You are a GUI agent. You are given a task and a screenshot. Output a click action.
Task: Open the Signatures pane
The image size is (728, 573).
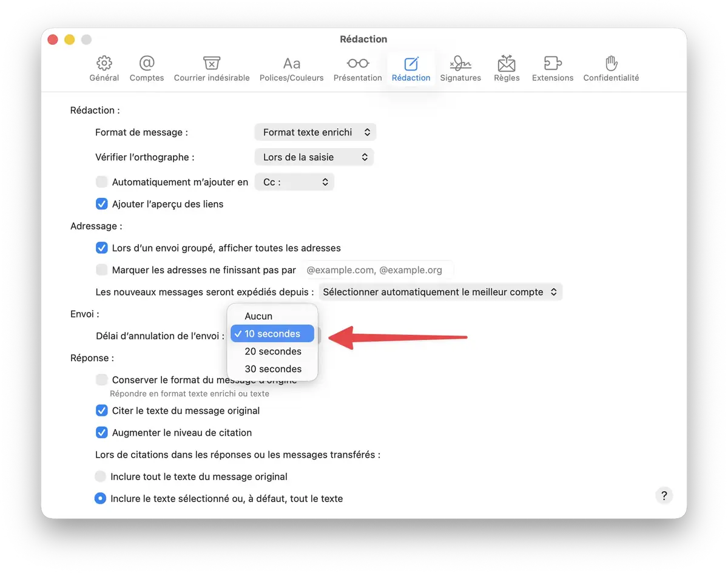click(x=460, y=68)
